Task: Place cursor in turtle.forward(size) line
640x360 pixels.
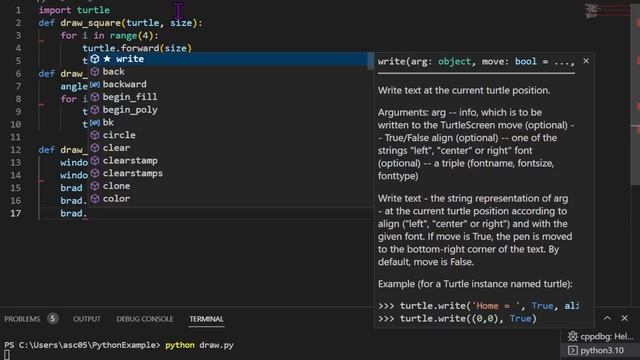Action: click(x=137, y=48)
